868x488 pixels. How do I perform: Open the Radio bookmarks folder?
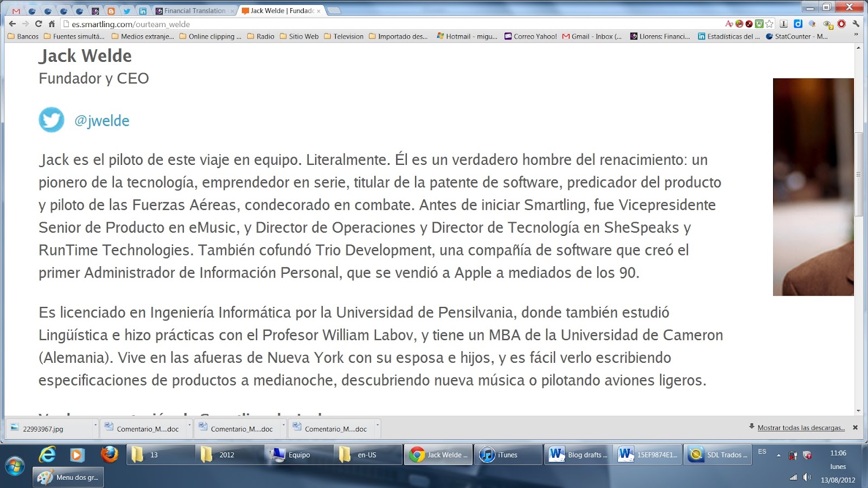260,36
